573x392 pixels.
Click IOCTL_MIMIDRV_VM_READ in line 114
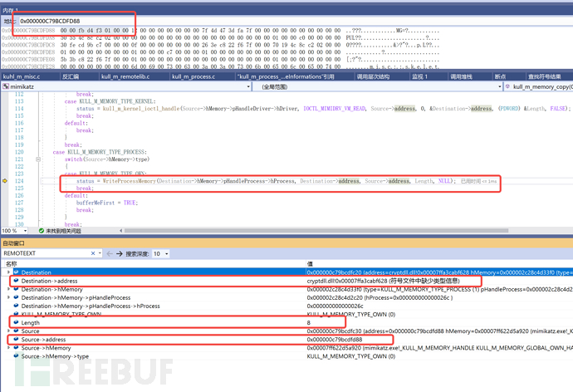pyautogui.click(x=334, y=109)
